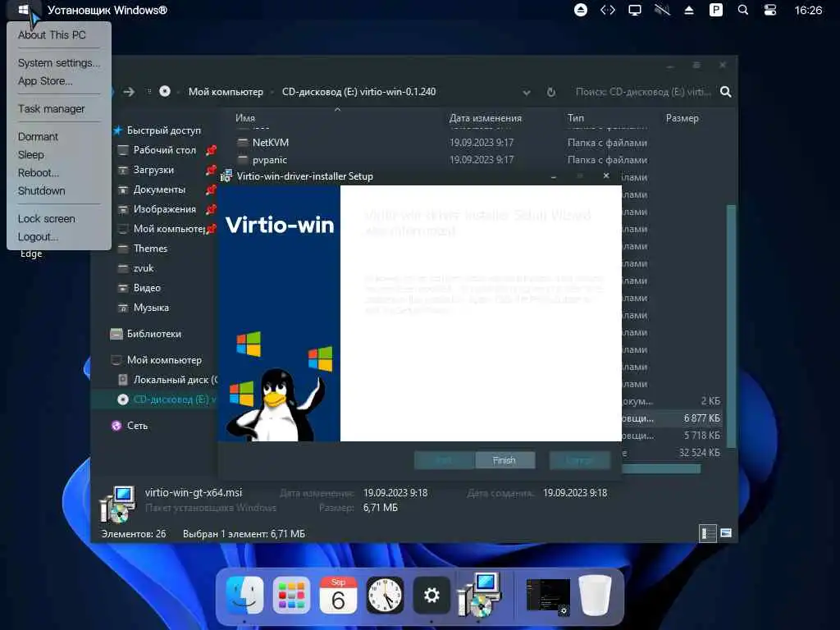Choose System settings... in the menu
840x630 pixels.
59,62
